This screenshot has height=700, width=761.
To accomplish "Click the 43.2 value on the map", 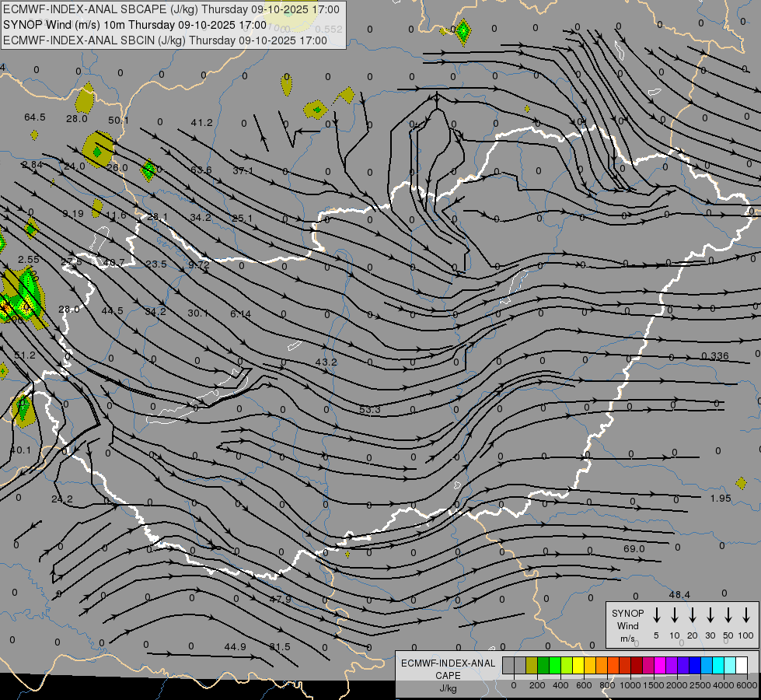I will click(x=326, y=362).
